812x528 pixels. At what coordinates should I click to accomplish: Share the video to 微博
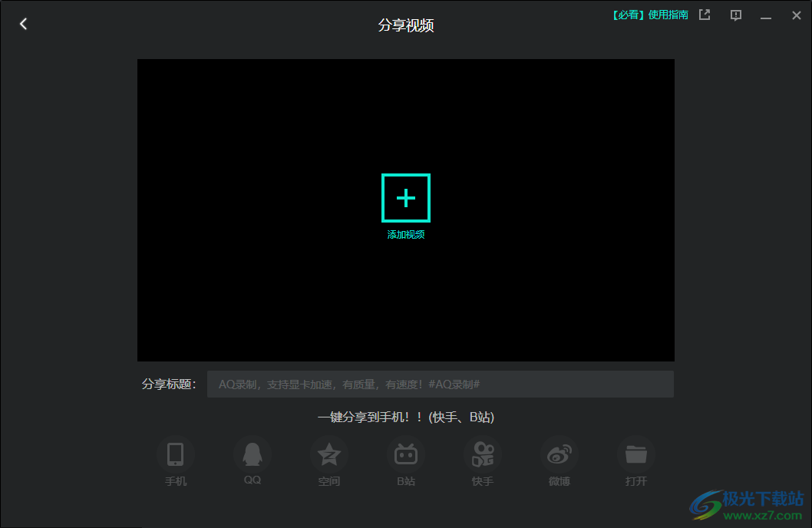559,453
